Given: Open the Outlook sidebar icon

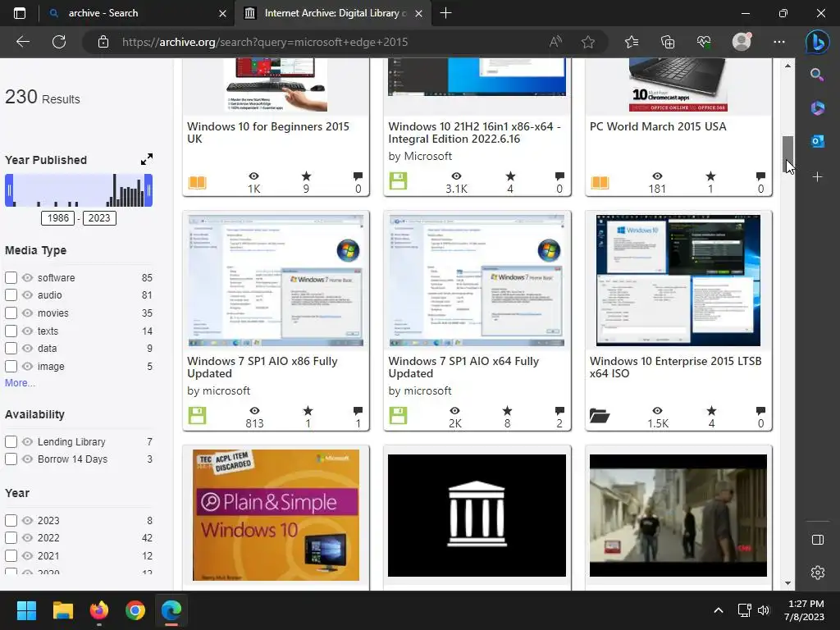Looking at the screenshot, I should [817, 141].
